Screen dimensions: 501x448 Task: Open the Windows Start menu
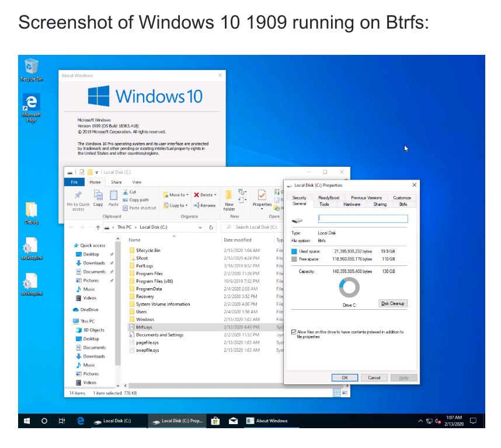coord(27,421)
